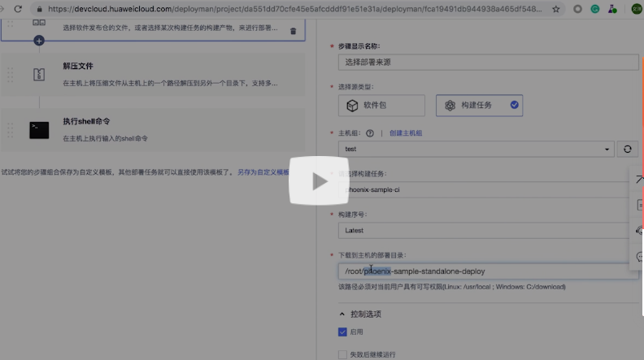This screenshot has width=644, height=360.
Task: Click the 构建任务 gear icon
Action: coord(450,106)
